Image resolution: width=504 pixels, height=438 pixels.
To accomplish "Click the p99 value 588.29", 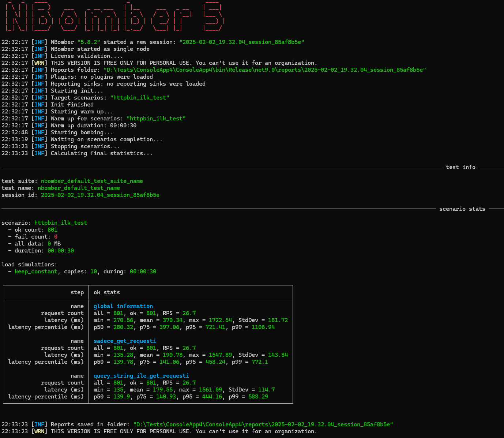I will pyautogui.click(x=258, y=397).
